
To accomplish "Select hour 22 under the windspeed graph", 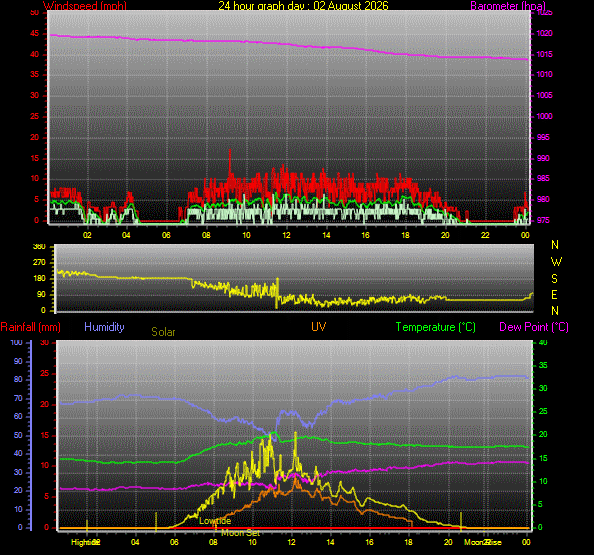I will point(485,235).
